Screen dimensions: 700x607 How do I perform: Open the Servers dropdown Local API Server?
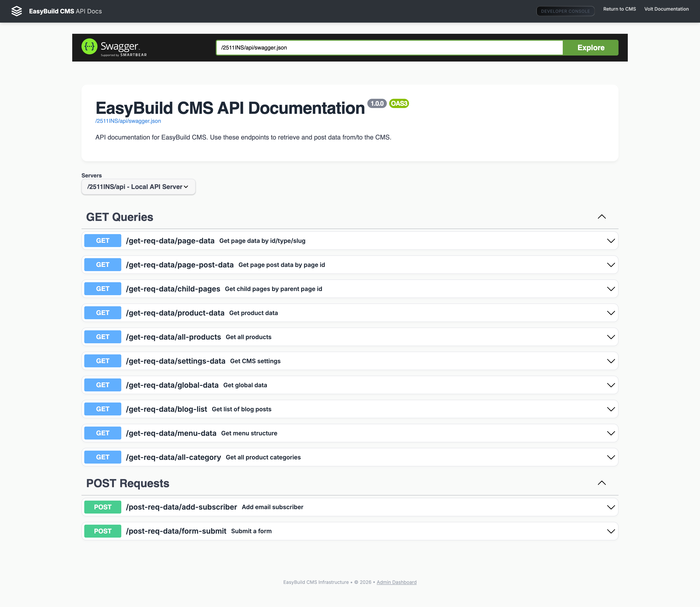point(138,187)
